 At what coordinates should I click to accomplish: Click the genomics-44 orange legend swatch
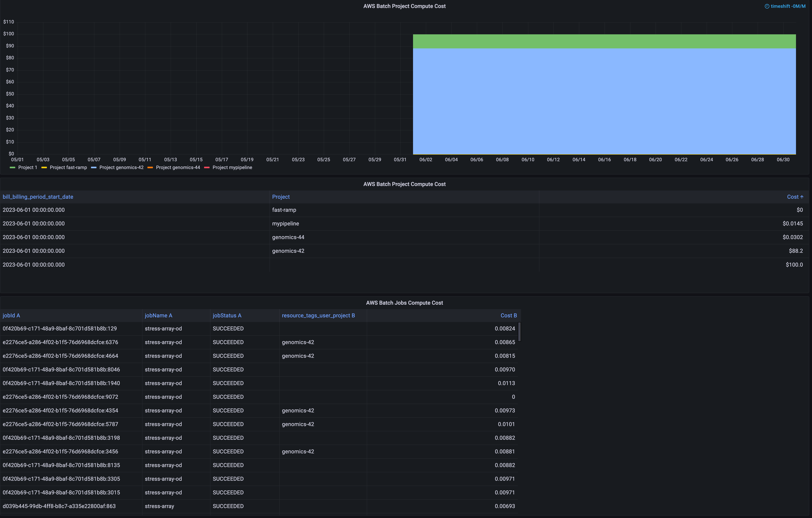pyautogui.click(x=150, y=167)
